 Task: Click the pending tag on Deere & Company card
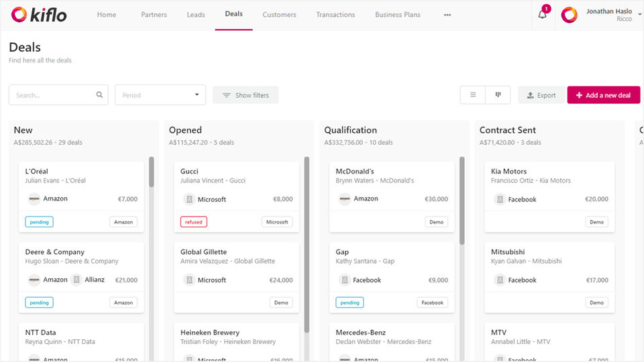click(x=39, y=302)
